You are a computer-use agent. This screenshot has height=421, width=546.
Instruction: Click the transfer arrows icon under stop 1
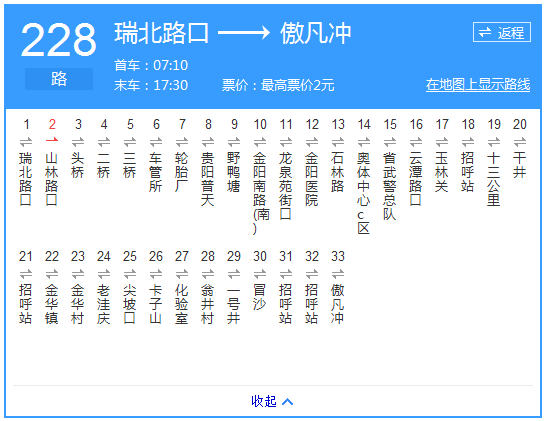pos(26,142)
